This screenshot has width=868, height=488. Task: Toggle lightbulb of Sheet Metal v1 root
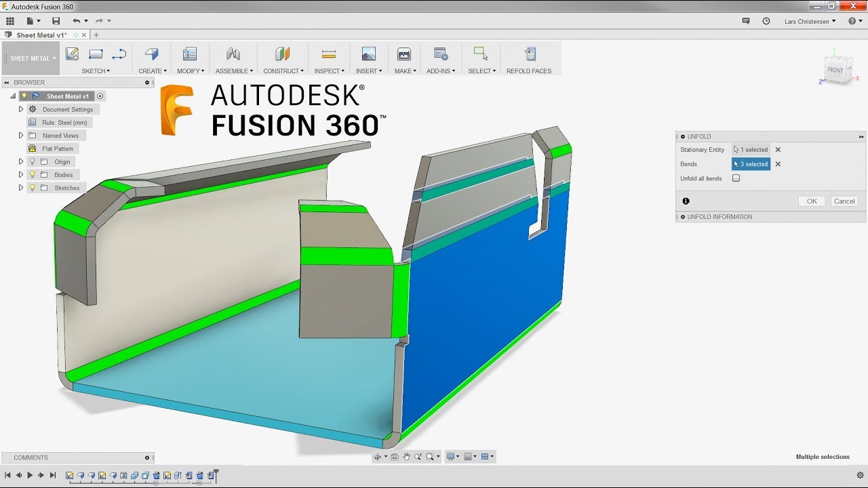point(24,96)
